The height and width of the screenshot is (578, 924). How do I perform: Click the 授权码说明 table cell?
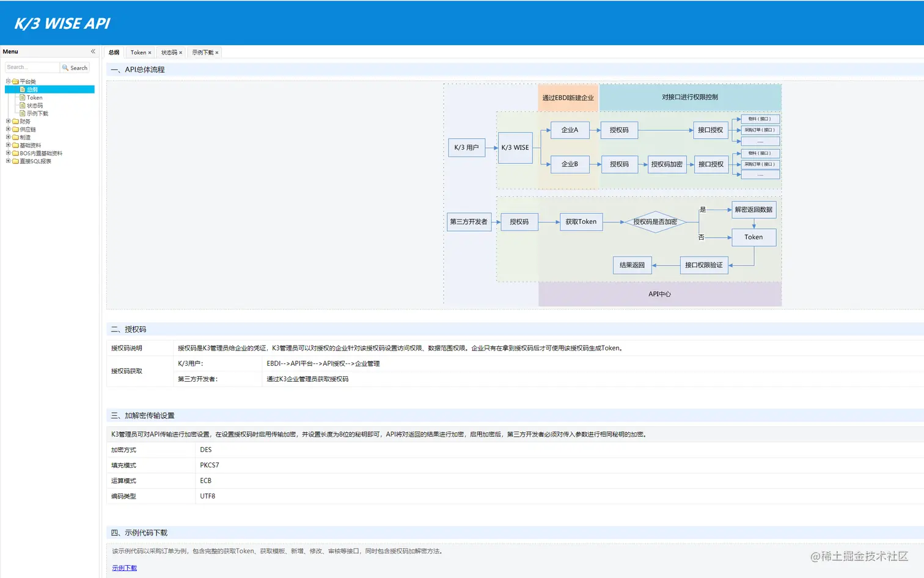coord(140,348)
